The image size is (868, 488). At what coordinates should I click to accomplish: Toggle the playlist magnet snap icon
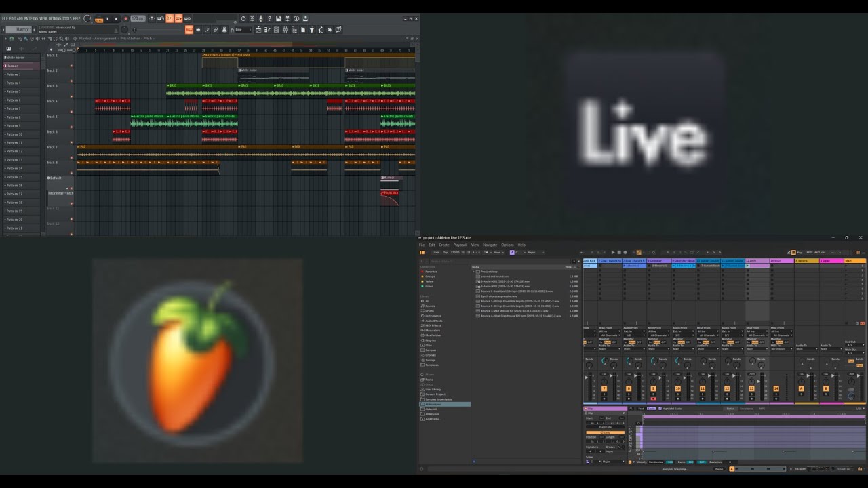point(12,38)
